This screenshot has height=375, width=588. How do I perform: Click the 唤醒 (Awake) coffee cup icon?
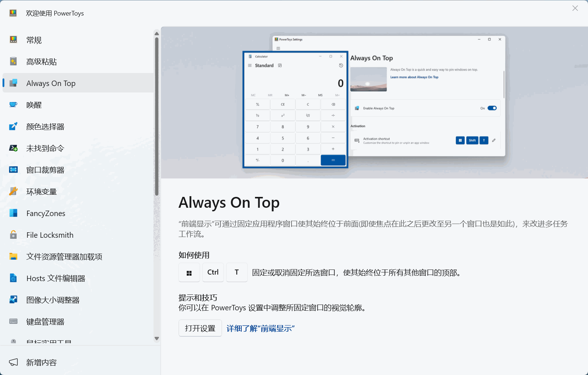[x=13, y=105]
